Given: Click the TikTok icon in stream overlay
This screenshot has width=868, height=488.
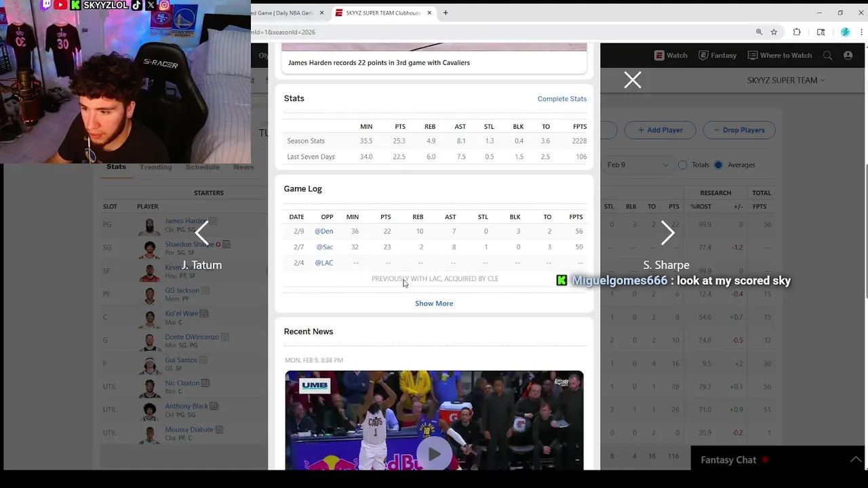Looking at the screenshot, I should pos(136,5).
